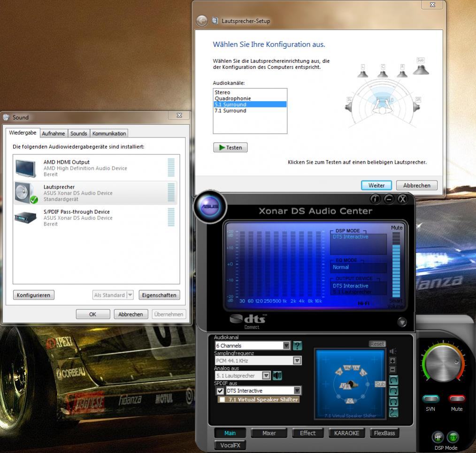This screenshot has height=453, width=476.
Task: Click Weiter in Lautsprecher-Setup
Action: point(376,185)
